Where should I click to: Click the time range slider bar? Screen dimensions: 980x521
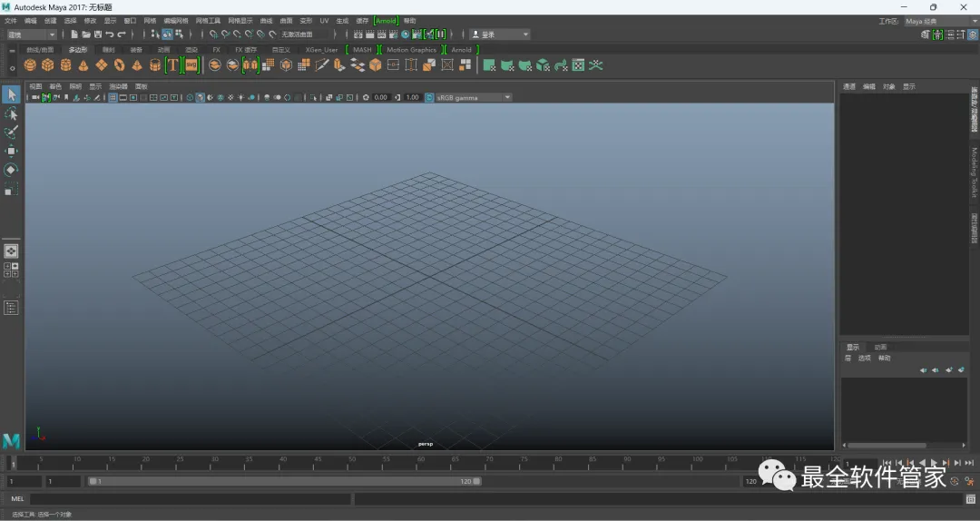pos(286,482)
